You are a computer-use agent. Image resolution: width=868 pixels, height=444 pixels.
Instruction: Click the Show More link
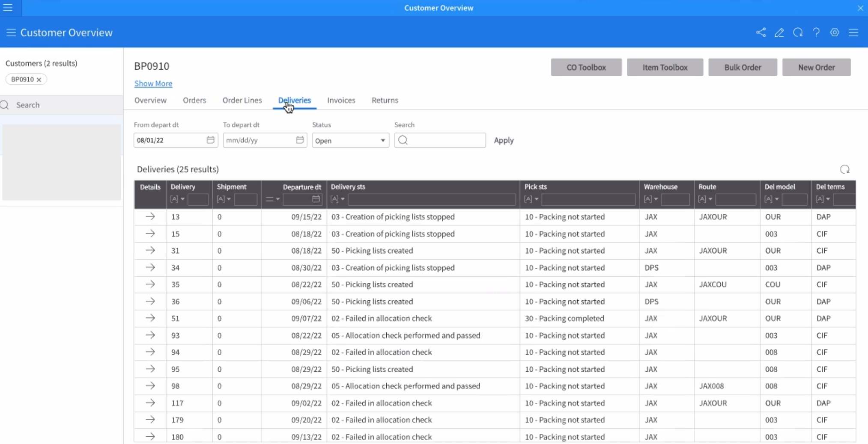coord(153,83)
